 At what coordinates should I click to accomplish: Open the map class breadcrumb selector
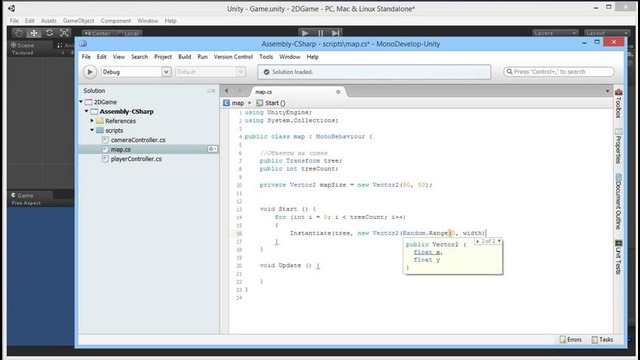pyautogui.click(x=233, y=103)
